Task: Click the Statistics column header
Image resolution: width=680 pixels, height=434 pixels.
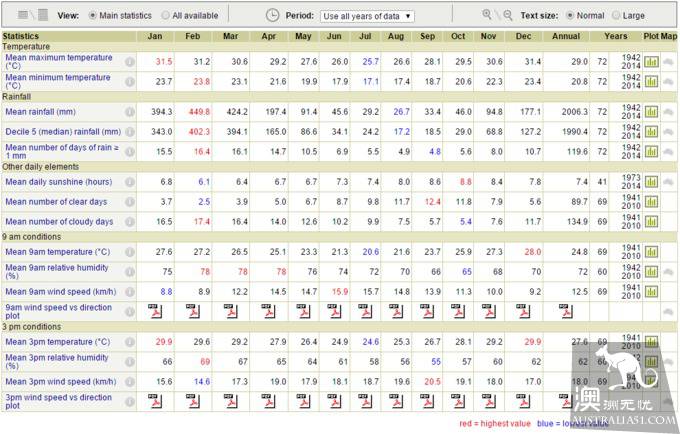Action: 20,36
